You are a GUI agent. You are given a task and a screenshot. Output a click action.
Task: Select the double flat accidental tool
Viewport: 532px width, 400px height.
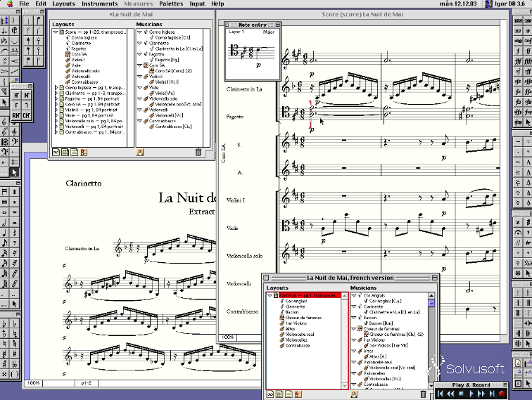[x=15, y=364]
